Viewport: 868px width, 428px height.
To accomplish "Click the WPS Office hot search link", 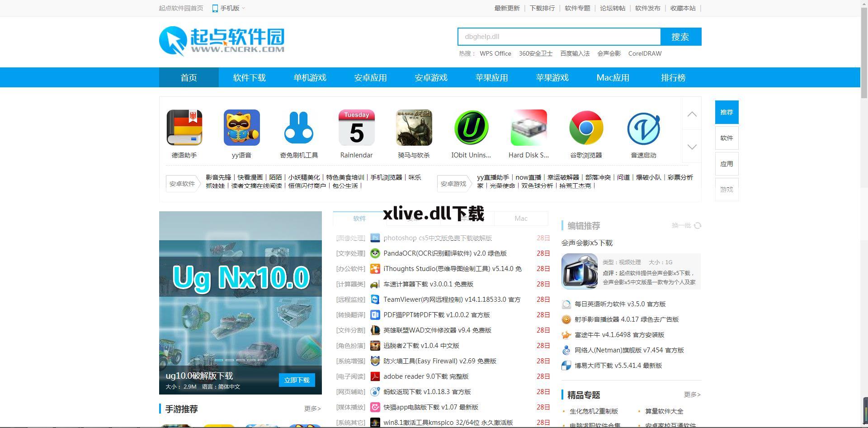I will (x=495, y=53).
